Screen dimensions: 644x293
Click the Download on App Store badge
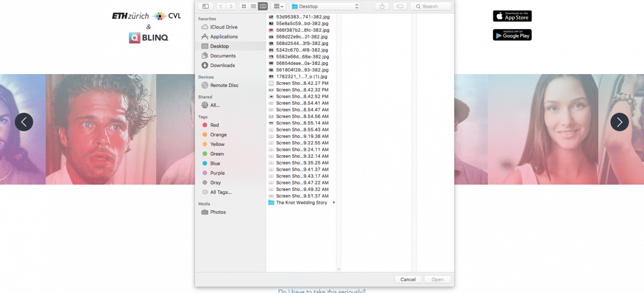(512, 16)
